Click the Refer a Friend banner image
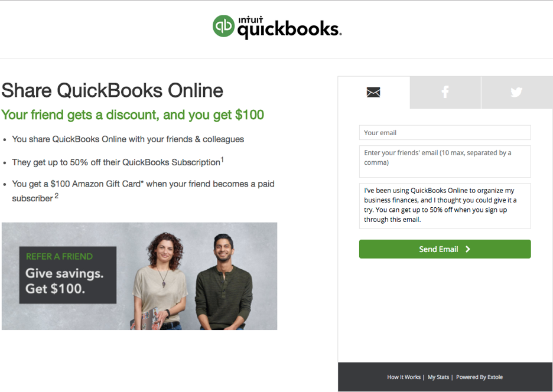The width and height of the screenshot is (553, 392). [x=139, y=276]
